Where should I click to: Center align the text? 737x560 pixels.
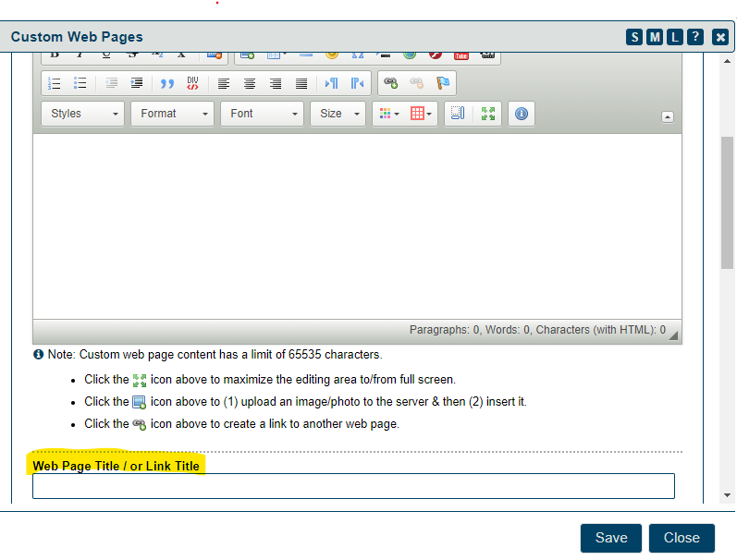(250, 83)
